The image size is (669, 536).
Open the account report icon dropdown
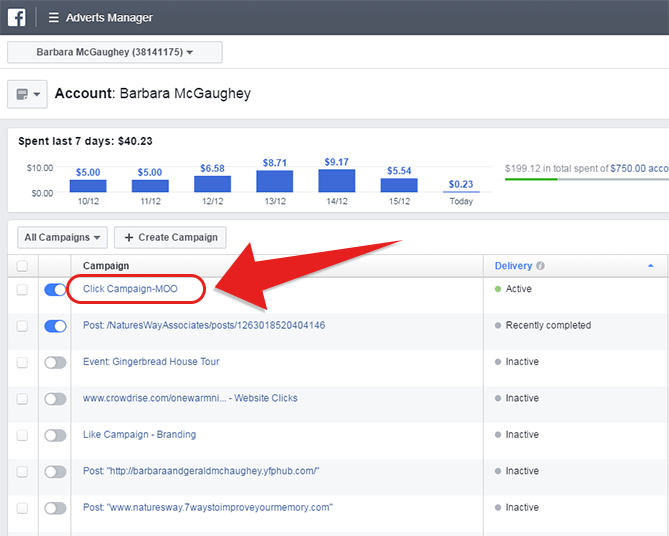(27, 94)
